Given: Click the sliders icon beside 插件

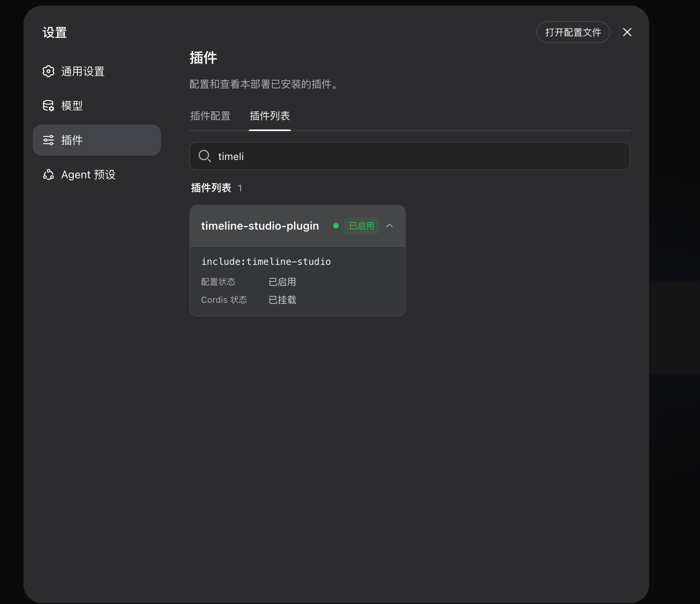Looking at the screenshot, I should click(x=48, y=140).
